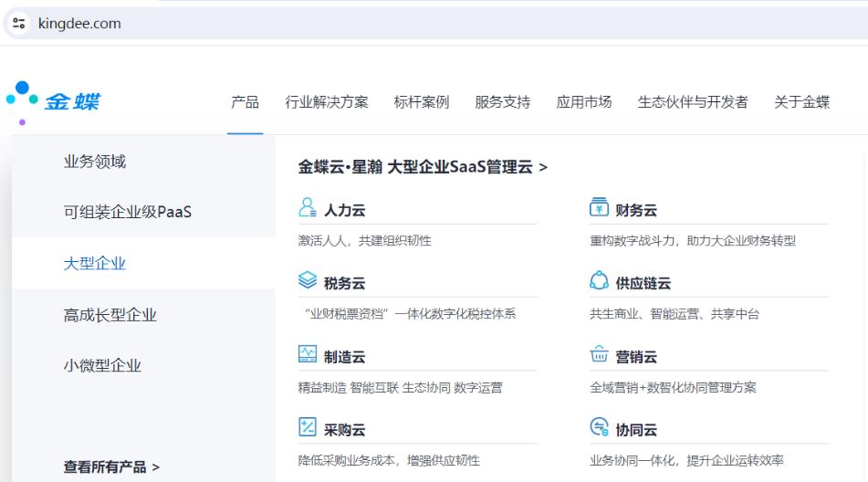The width and height of the screenshot is (868, 482).
Task: Select 可组装企业级PaaS category
Action: pos(127,212)
